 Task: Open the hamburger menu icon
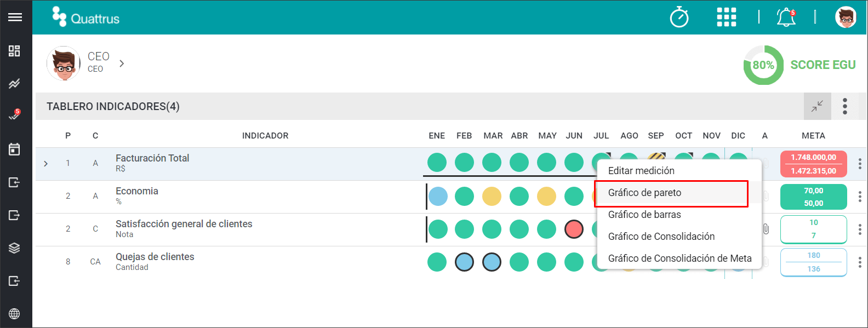[x=15, y=17]
